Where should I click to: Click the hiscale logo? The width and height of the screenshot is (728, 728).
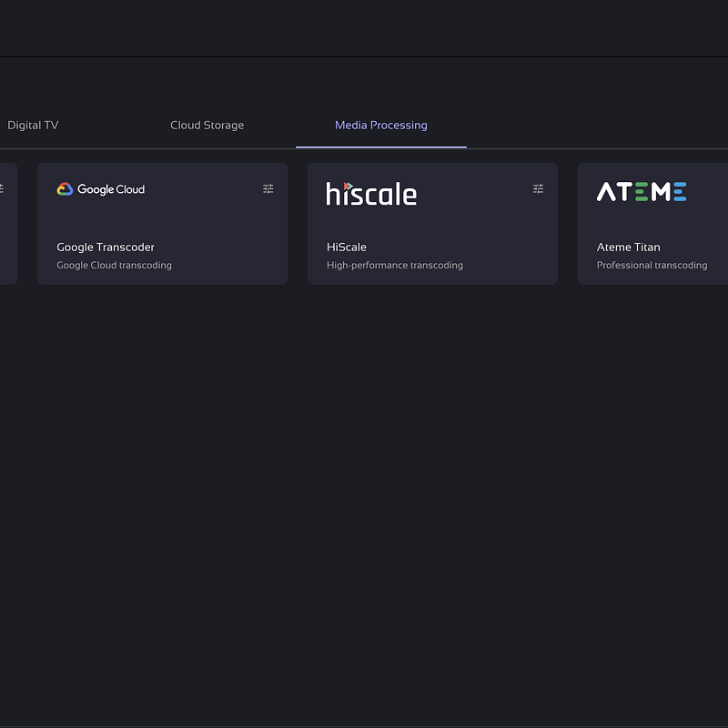click(371, 193)
